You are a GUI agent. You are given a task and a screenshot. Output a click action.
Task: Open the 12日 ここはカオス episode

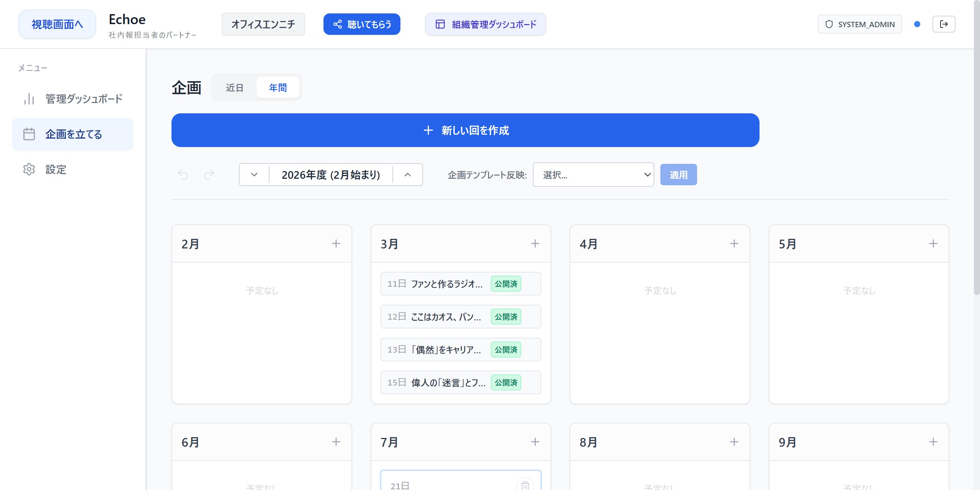point(461,317)
